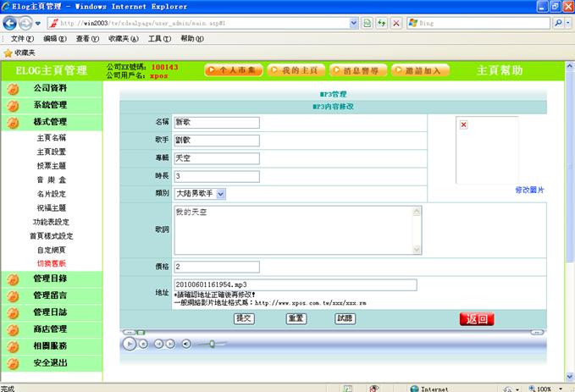Screen dimensions: 575x392
Task: Skip to next track in player
Action: point(170,344)
